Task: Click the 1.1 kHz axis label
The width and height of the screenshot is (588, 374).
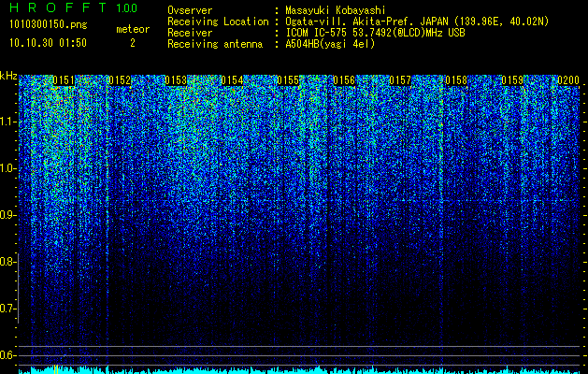Action: point(8,122)
